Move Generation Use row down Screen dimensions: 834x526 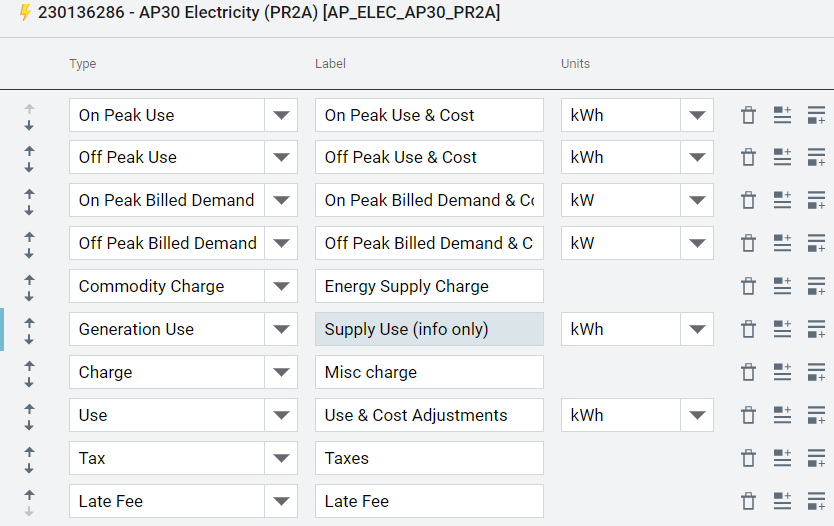[x=29, y=340]
